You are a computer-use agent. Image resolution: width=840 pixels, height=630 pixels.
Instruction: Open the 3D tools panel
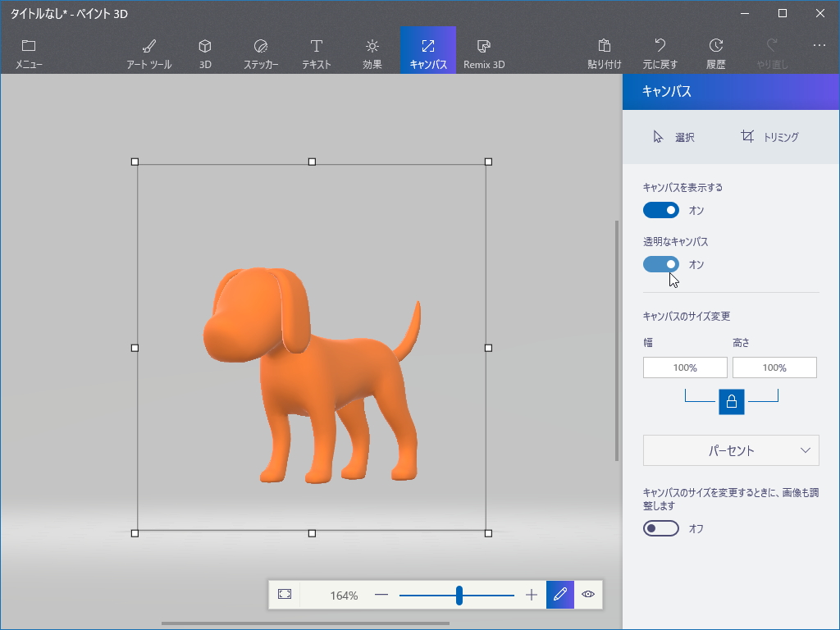[x=203, y=49]
